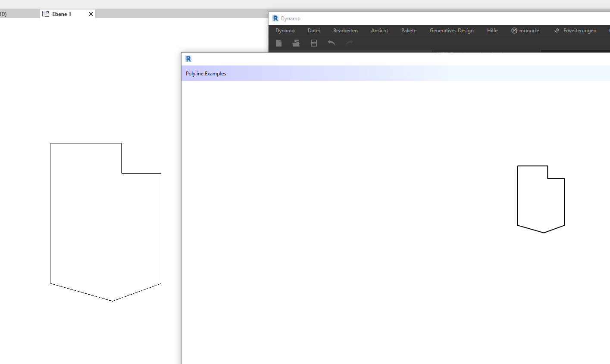Click the document icon on the Ebene 1 tab
The width and height of the screenshot is (610, 364).
(x=45, y=13)
